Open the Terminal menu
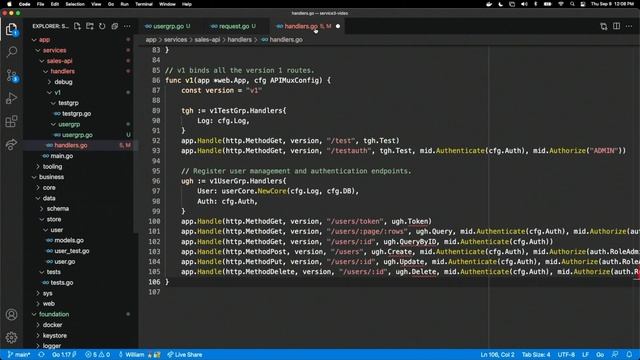This screenshot has height=360, width=640. pos(144,4)
